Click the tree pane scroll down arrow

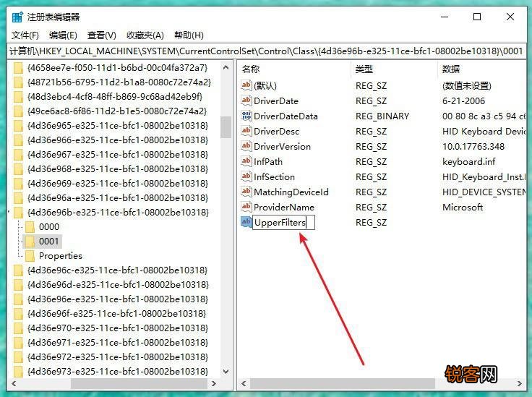click(x=226, y=372)
